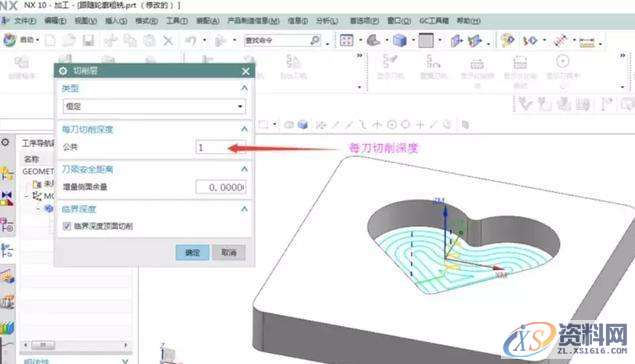This screenshot has width=635, height=364.
Task: Open the 格式(R) menu
Action: [146, 21]
